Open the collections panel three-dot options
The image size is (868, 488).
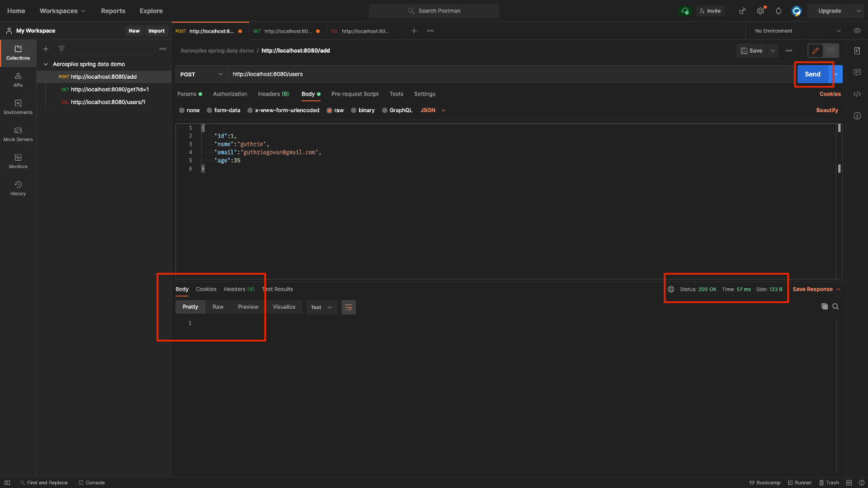(x=163, y=48)
